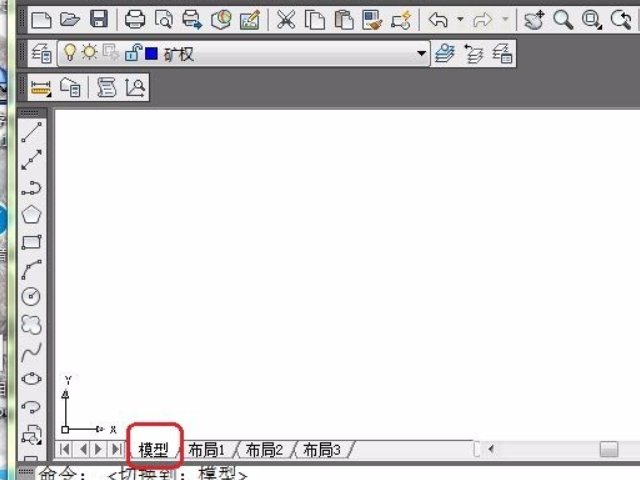Make object's layer current icon
Viewport: 640px width, 480px height.
[x=444, y=53]
